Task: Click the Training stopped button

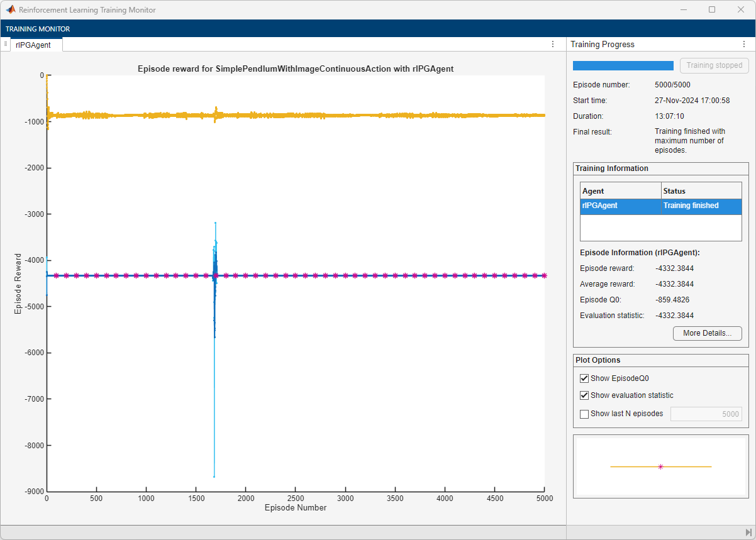Action: [x=714, y=65]
